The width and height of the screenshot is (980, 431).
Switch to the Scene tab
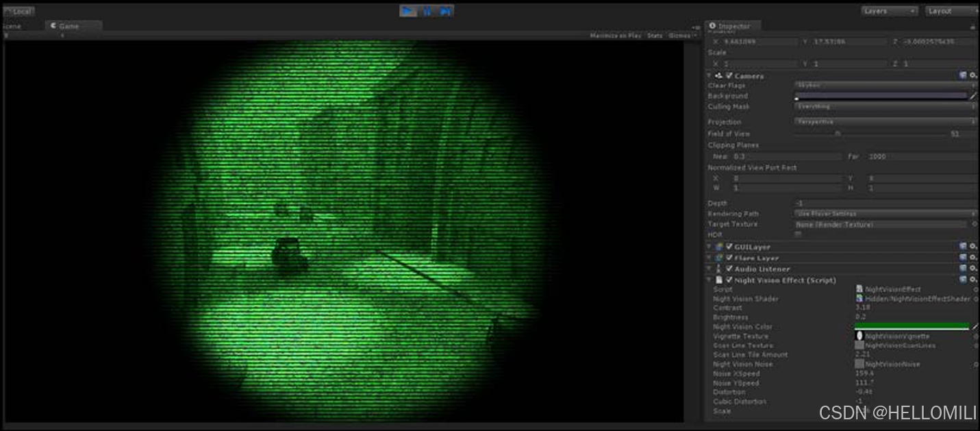click(x=12, y=26)
